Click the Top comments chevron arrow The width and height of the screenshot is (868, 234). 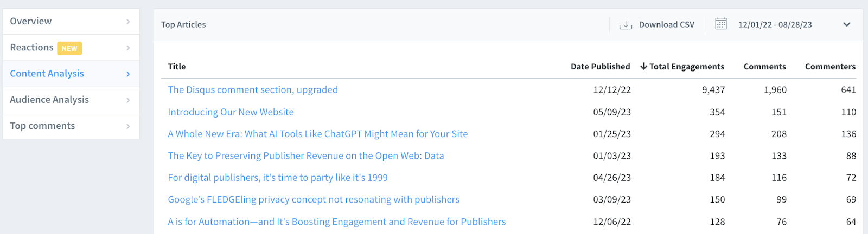[128, 126]
